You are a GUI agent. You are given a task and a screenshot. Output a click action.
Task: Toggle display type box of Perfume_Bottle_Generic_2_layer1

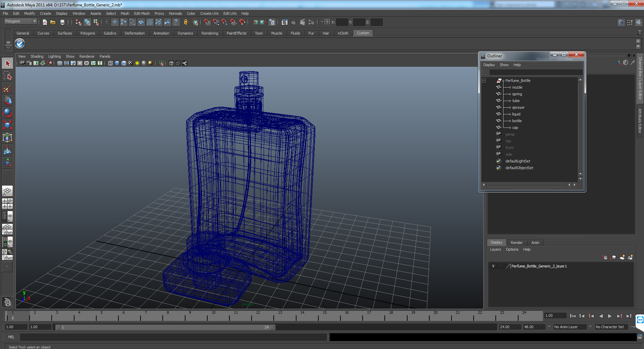501,266
